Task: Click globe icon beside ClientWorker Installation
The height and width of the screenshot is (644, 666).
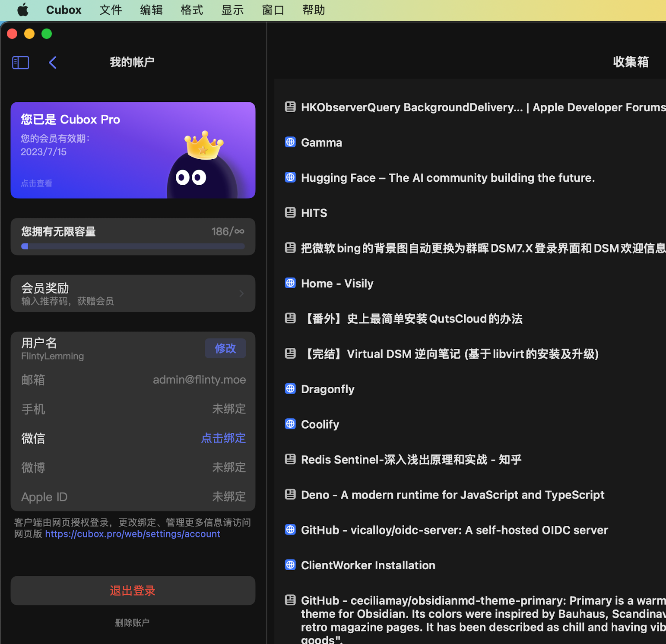Action: pos(290,565)
